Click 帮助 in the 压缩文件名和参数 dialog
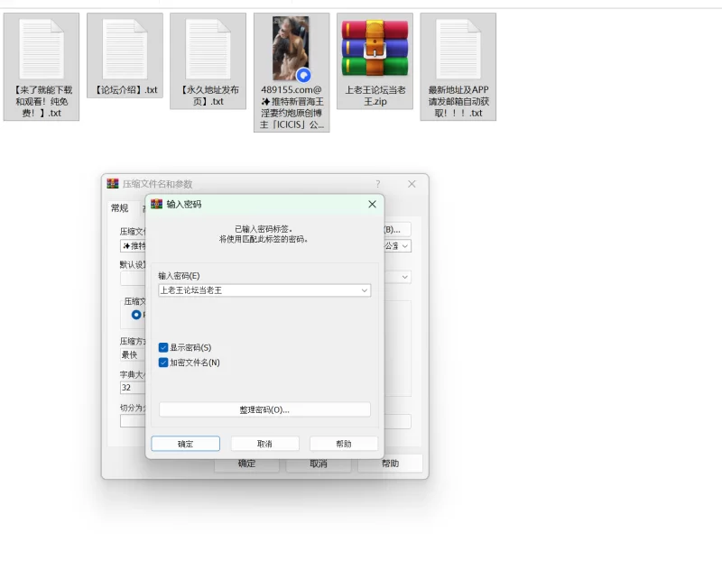Image resolution: width=722 pixels, height=588 pixels. pos(390,464)
